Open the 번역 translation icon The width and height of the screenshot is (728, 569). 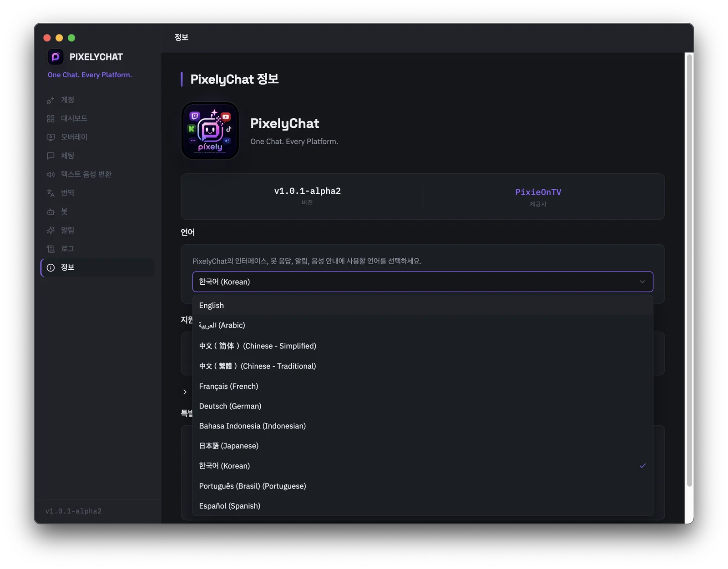[x=51, y=193]
